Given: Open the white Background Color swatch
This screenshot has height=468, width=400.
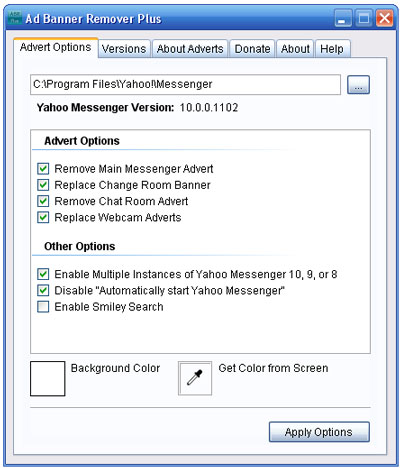Looking at the screenshot, I should pyautogui.click(x=48, y=379).
